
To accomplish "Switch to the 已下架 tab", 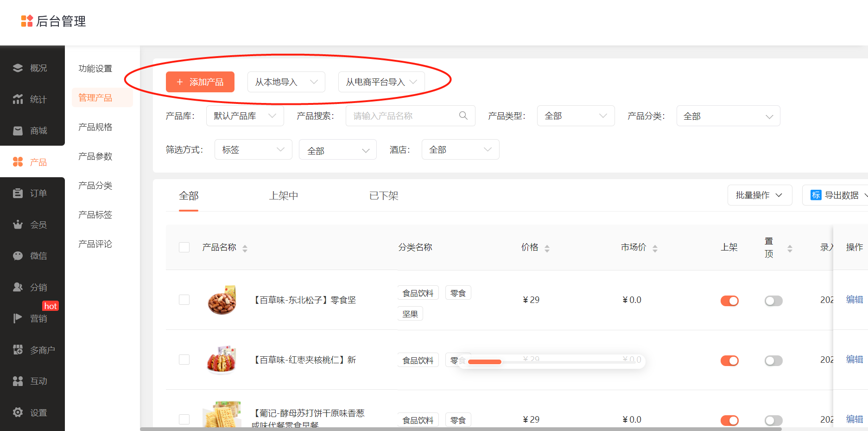I will click(x=383, y=196).
